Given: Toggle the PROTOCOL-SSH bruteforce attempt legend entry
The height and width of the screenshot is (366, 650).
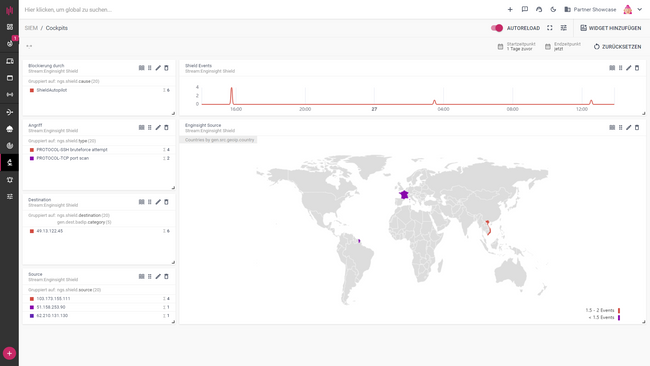Looking at the screenshot, I should [68, 150].
